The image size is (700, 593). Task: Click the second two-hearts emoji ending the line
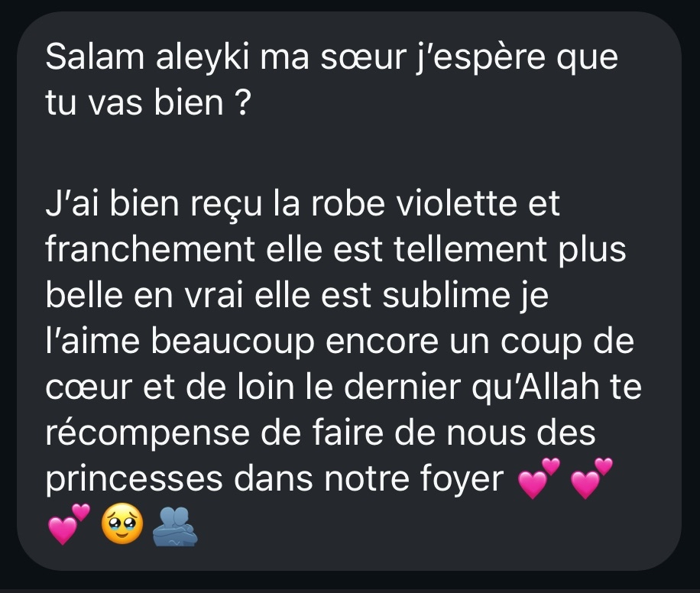592,478
